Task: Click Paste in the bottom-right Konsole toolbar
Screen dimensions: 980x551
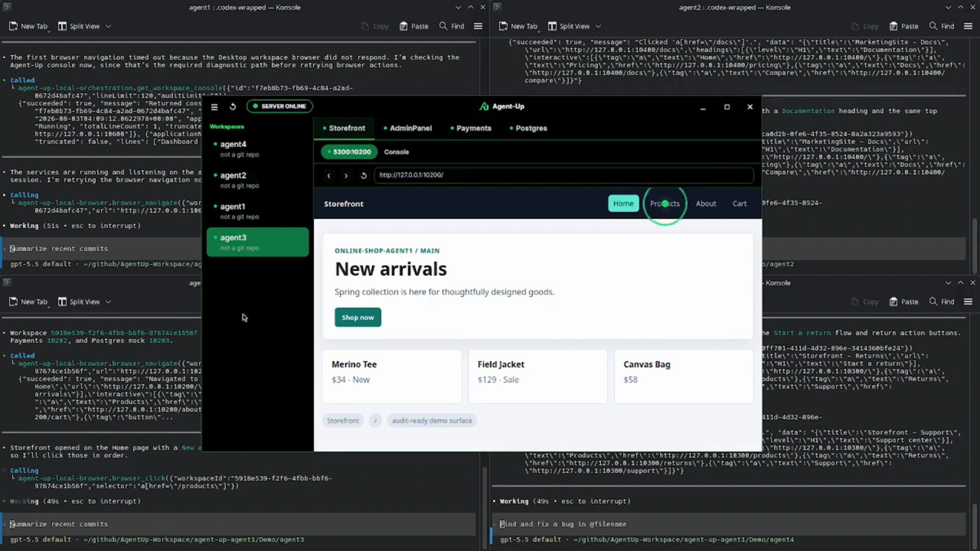Action: coord(904,302)
